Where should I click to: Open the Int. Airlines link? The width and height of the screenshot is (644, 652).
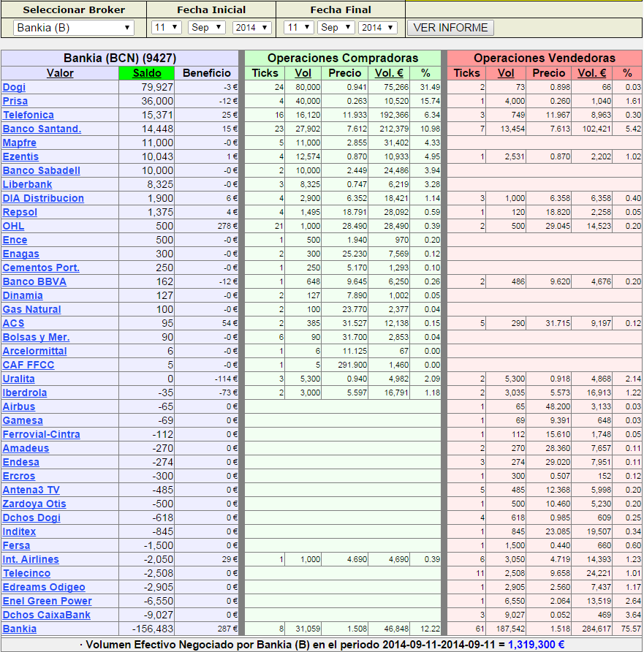pyautogui.click(x=31, y=560)
